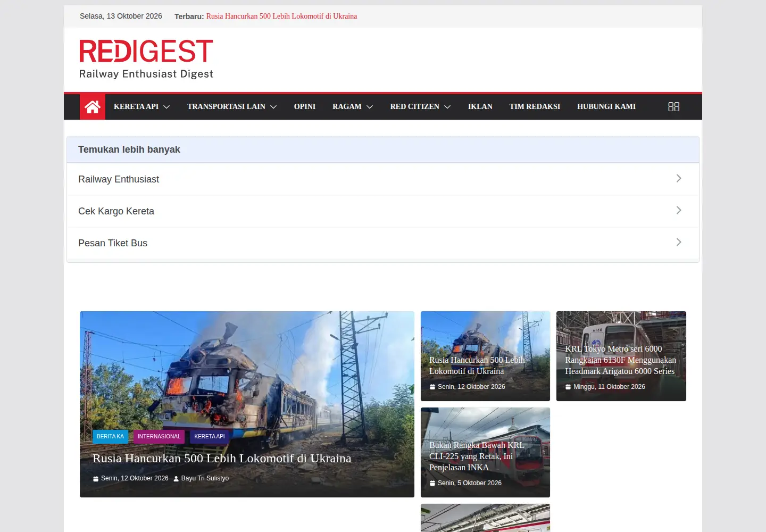The height and width of the screenshot is (532, 766).
Task: Click the Temukan lebih banyak heading
Action: pyautogui.click(x=129, y=149)
